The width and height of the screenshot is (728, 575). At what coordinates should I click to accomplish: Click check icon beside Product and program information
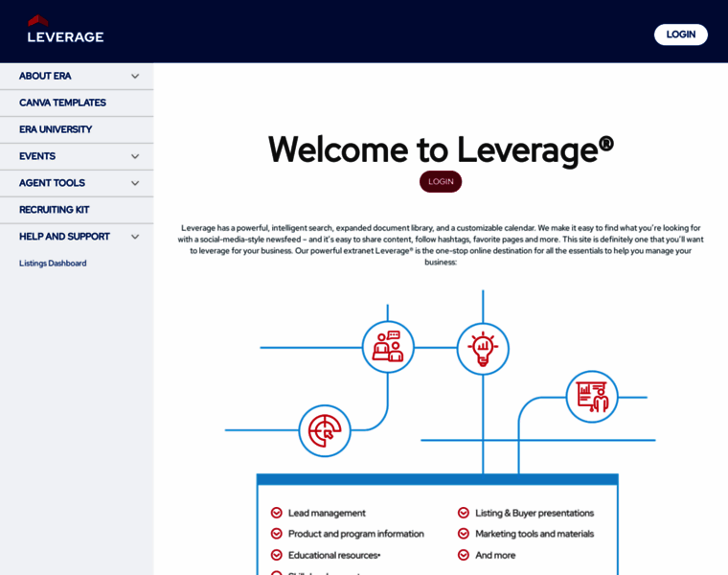[x=276, y=534]
